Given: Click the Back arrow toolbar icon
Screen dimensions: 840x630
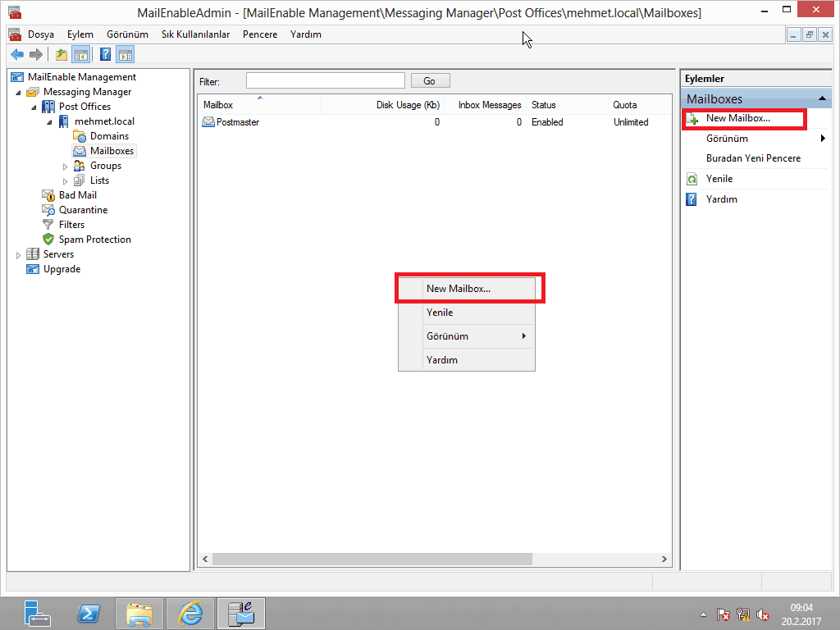Looking at the screenshot, I should coord(16,55).
